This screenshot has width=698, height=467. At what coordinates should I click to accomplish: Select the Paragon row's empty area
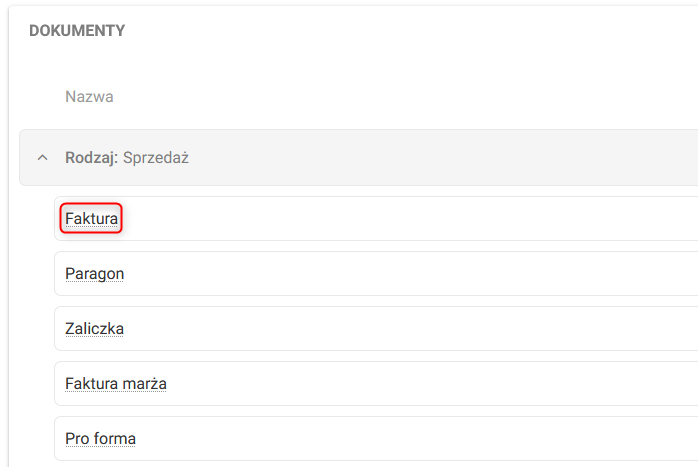400,273
